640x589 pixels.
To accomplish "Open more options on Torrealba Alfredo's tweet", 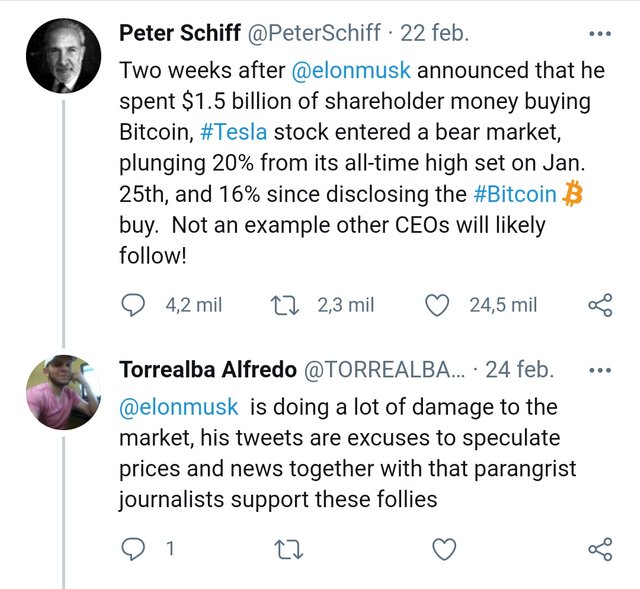I will pyautogui.click(x=600, y=371).
